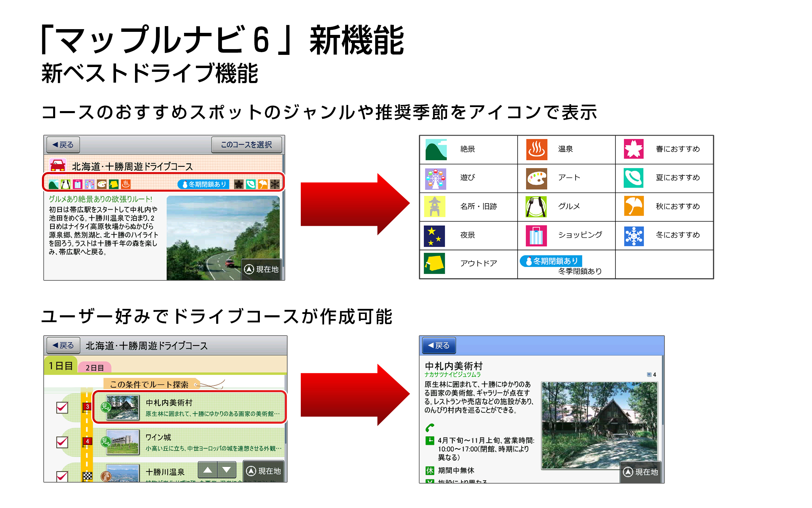Click the 秋におすすめ ginkgo icon in legend
The width and height of the screenshot is (812, 508).
(x=634, y=206)
